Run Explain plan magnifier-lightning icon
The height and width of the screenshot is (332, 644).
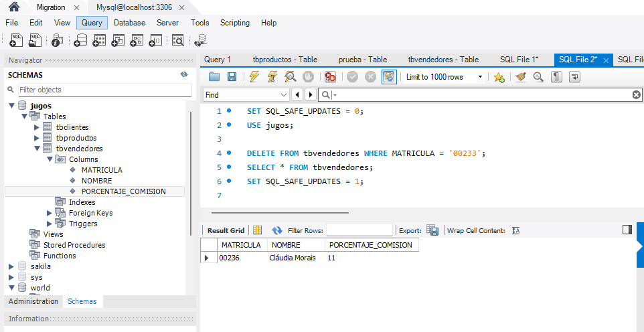tap(291, 77)
